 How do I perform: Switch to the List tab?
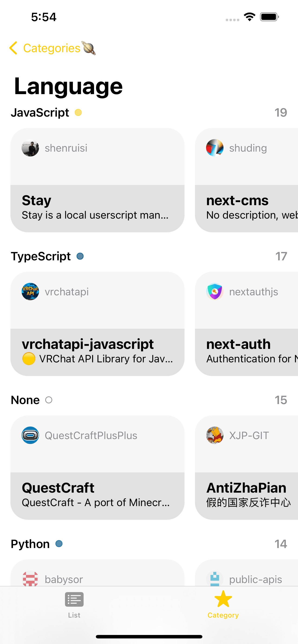(74, 605)
